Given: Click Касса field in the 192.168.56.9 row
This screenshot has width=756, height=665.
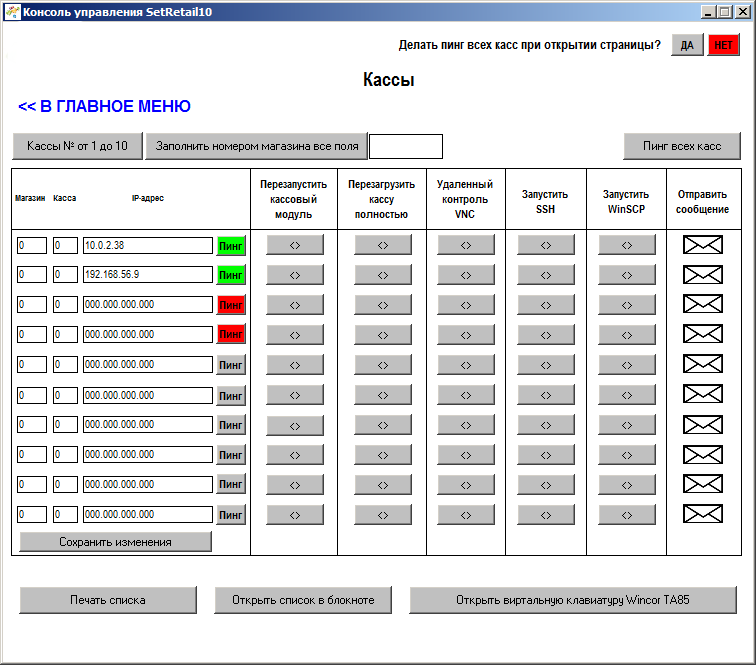Looking at the screenshot, I should pyautogui.click(x=65, y=274).
